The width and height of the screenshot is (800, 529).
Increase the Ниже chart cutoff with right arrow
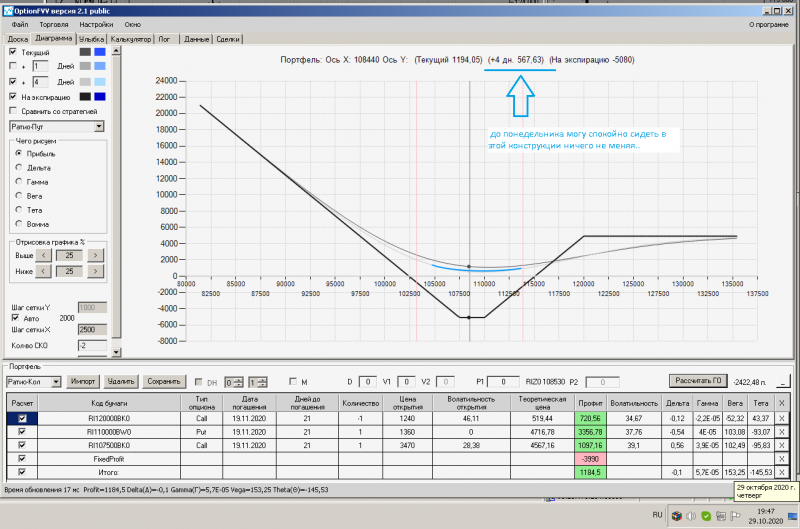95,271
